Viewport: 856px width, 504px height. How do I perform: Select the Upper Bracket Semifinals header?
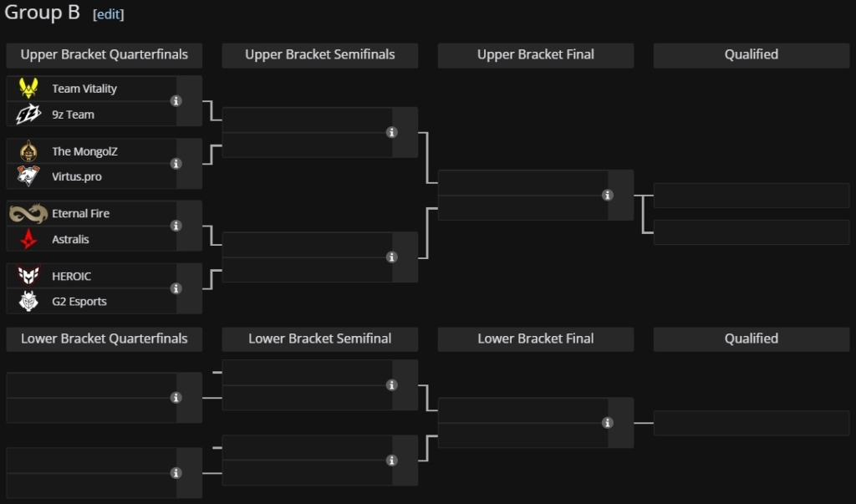click(x=320, y=55)
